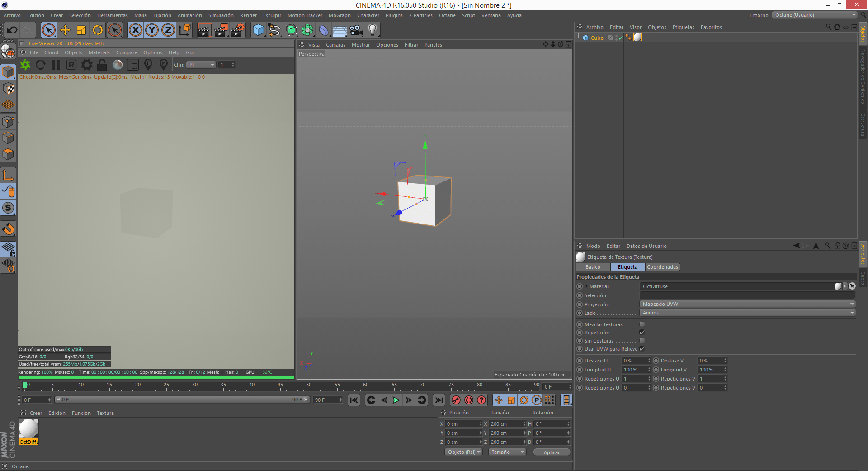Uncheck Usar UVW para Relieve
This screenshot has width=868, height=471.
(x=642, y=349)
